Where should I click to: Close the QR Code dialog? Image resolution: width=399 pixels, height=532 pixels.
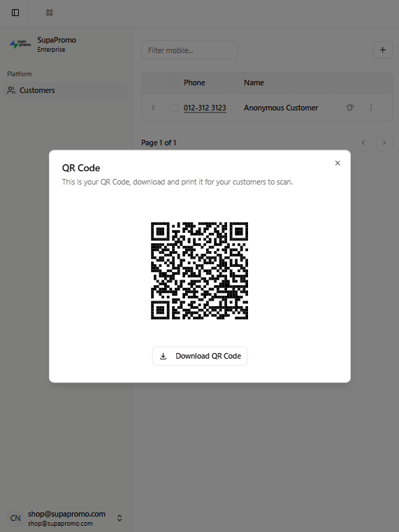(338, 163)
